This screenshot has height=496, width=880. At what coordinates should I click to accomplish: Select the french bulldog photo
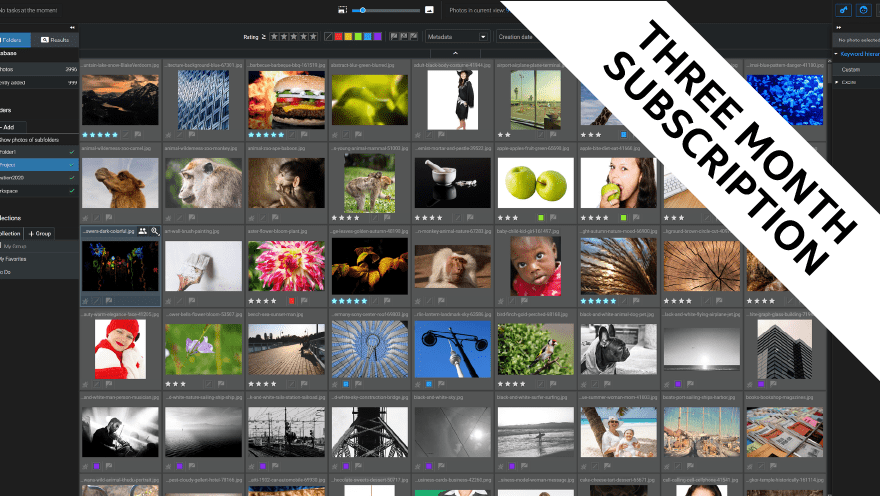click(x=618, y=349)
